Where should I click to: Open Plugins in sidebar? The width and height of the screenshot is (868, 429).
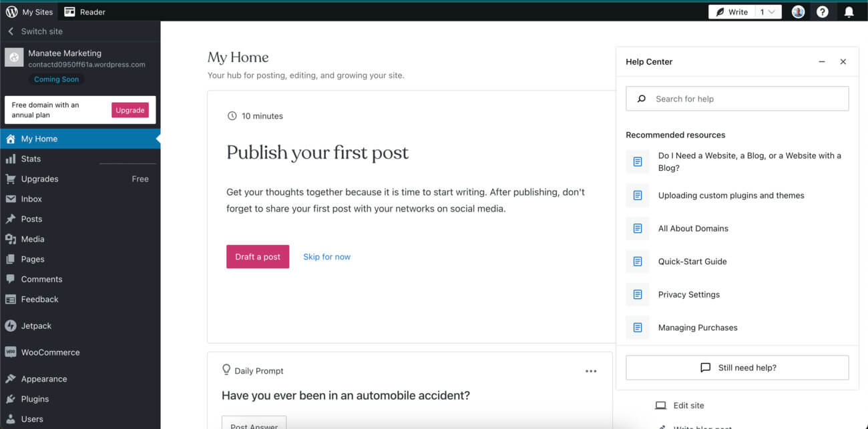pyautogui.click(x=80, y=399)
